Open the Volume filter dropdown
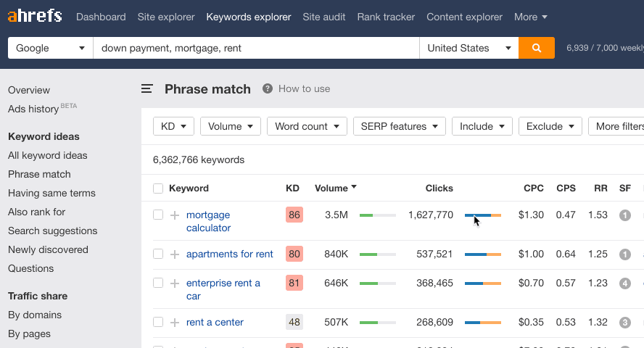Viewport: 644px width, 348px height. click(231, 126)
